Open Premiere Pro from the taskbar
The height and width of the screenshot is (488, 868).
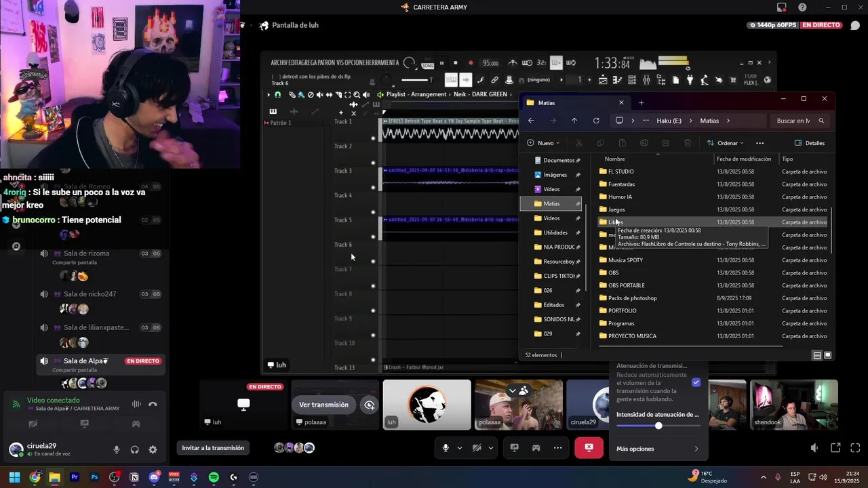click(x=75, y=477)
